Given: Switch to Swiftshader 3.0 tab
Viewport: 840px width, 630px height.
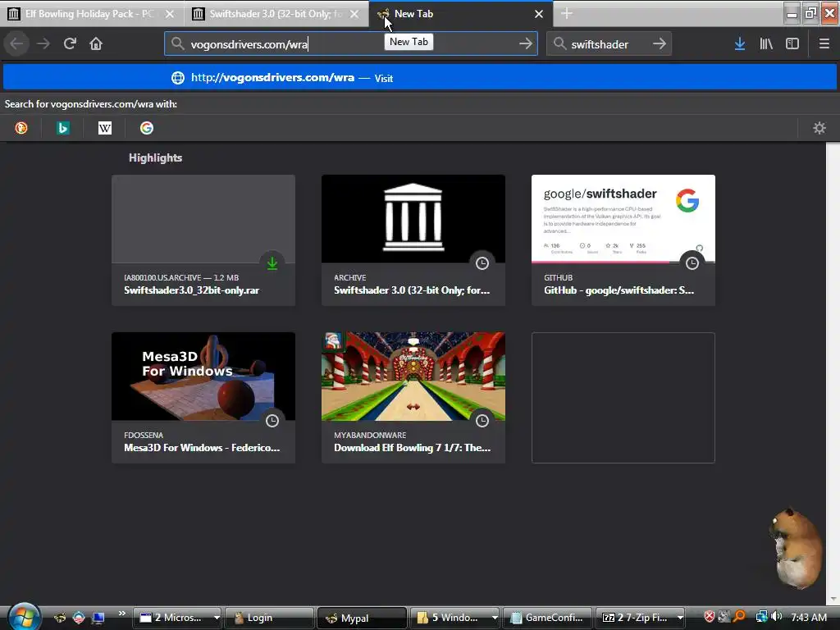Looking at the screenshot, I should [x=276, y=14].
